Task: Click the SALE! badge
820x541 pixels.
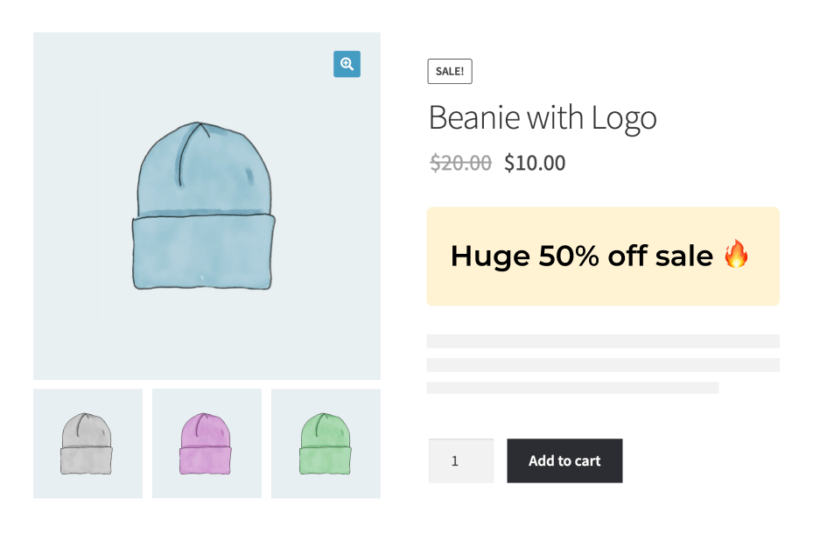Action: tap(449, 71)
